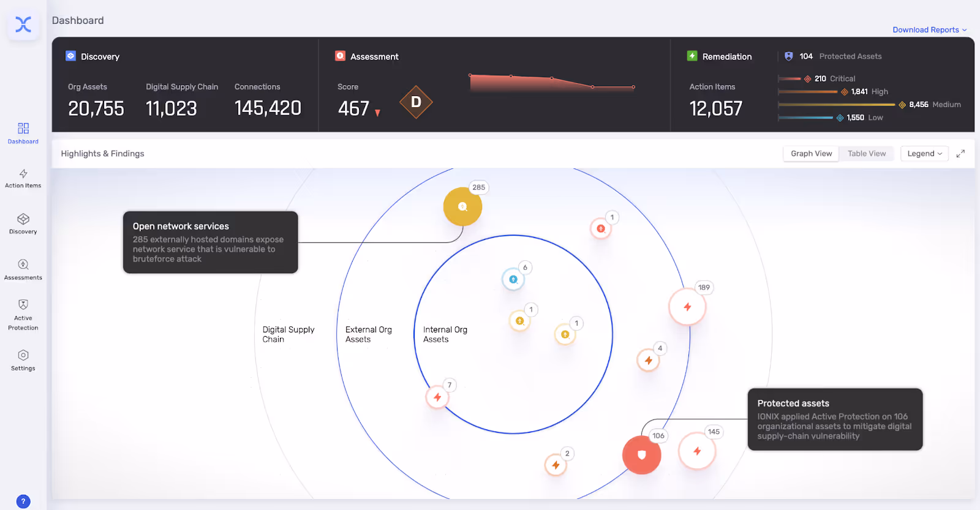Click the Protected assets tooltip card
Viewport: 980px width, 510px height.
click(835, 419)
